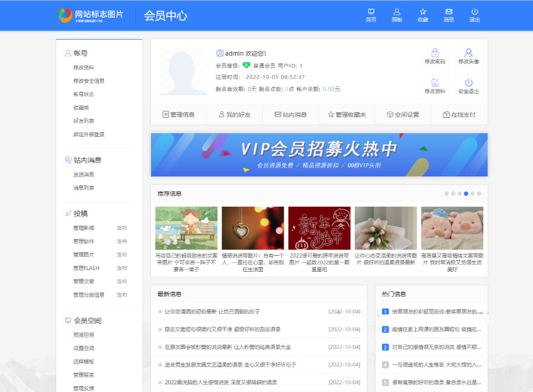
Task: Open the pink pigs thumbnail image
Action: 452,228
